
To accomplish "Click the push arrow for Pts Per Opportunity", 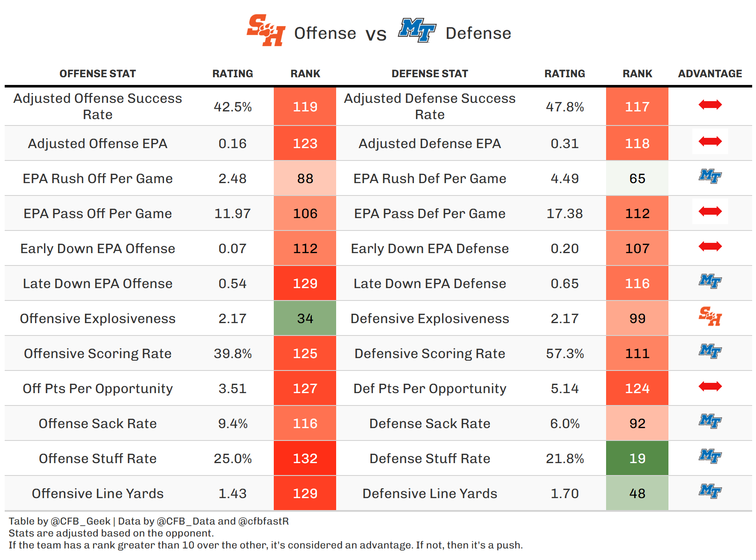I will click(710, 386).
